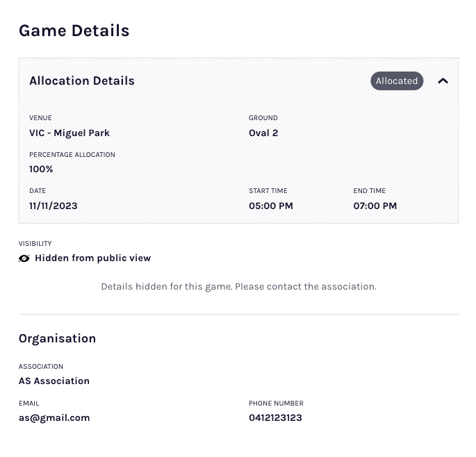
Task: Click the Organisation section heading
Action: coord(57,338)
